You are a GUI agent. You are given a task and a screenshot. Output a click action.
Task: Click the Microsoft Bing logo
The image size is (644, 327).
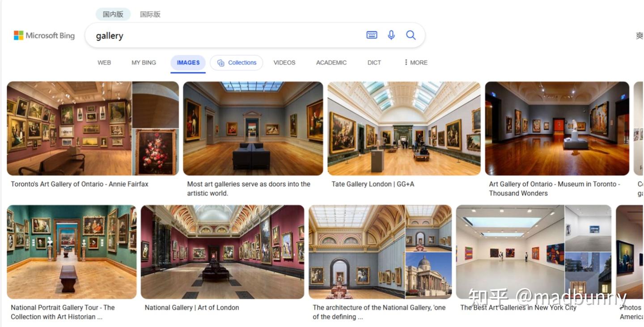pos(44,35)
